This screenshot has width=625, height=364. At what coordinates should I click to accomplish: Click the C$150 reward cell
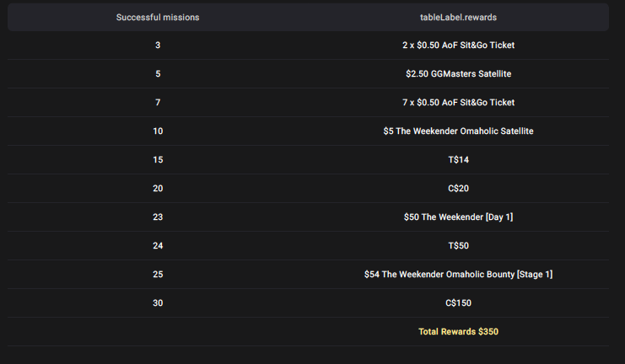[458, 303]
